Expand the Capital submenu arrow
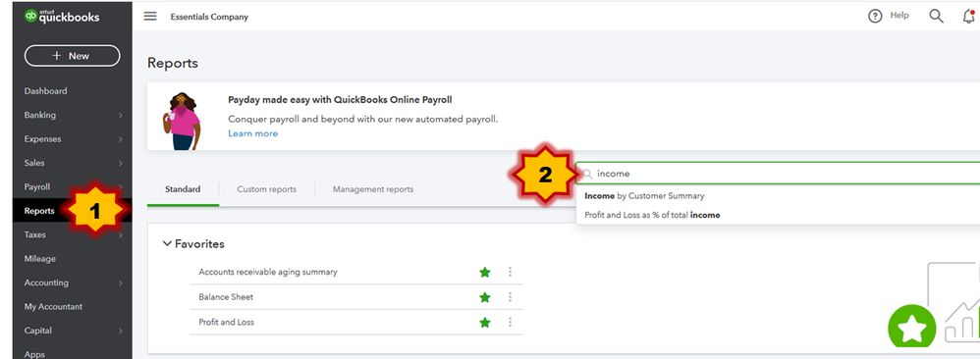980x359 pixels. [120, 331]
